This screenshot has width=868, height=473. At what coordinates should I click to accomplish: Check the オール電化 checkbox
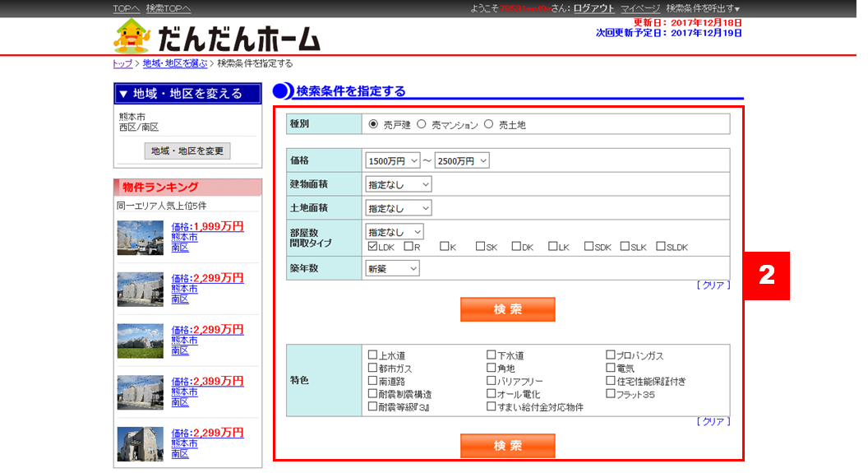492,394
